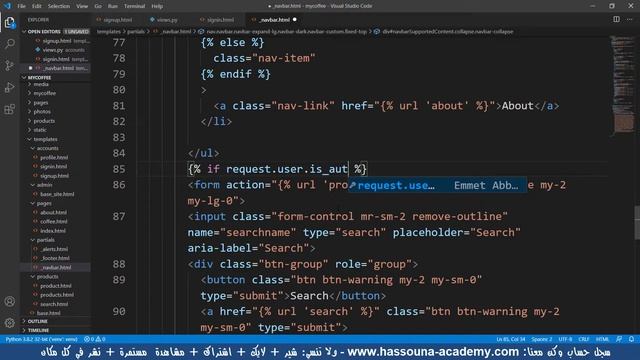Change the HTML language mode
Screen dimensions: 640x360
tap(602, 339)
